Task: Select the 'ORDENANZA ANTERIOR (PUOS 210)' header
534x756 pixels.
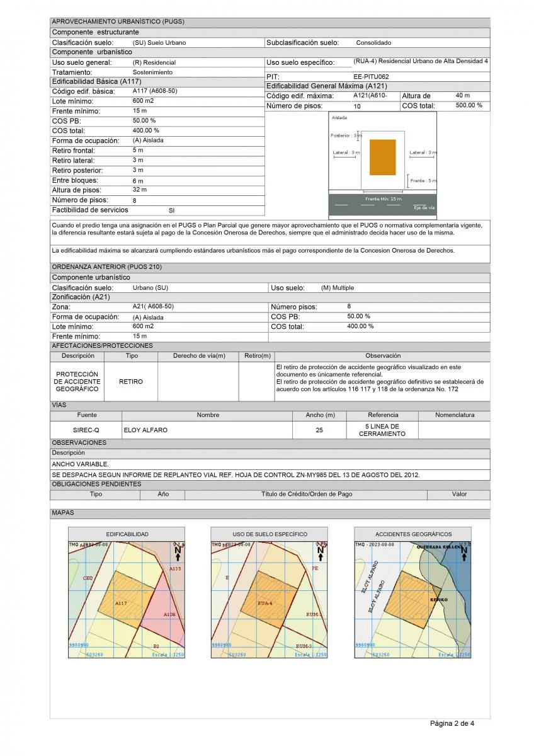Action: (270, 267)
